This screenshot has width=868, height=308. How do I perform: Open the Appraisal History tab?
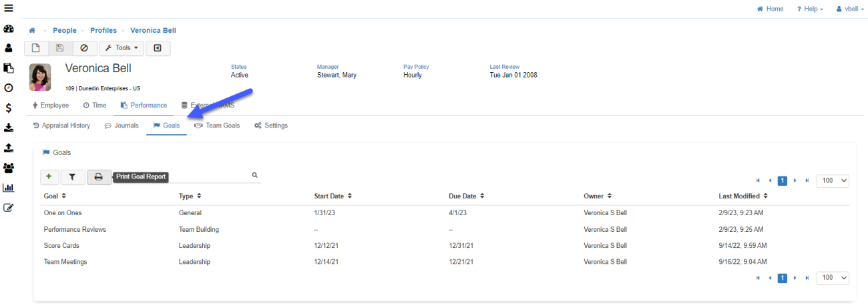61,126
